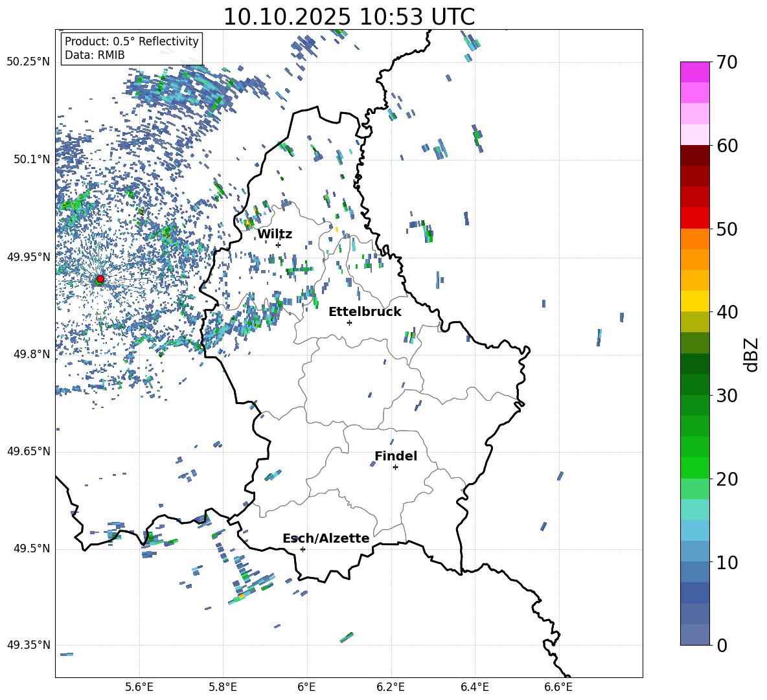
Task: Click the Wiltz station cross marker
Action: (x=278, y=245)
